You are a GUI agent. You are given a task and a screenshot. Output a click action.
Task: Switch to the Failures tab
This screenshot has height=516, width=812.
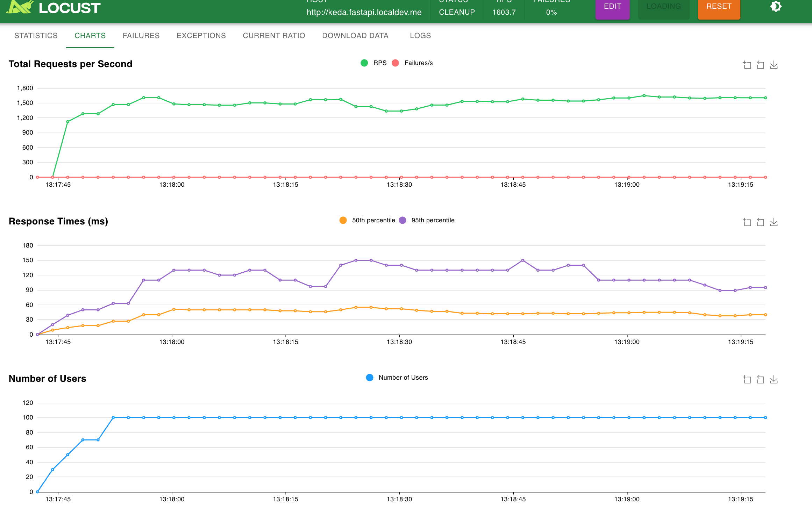point(141,36)
